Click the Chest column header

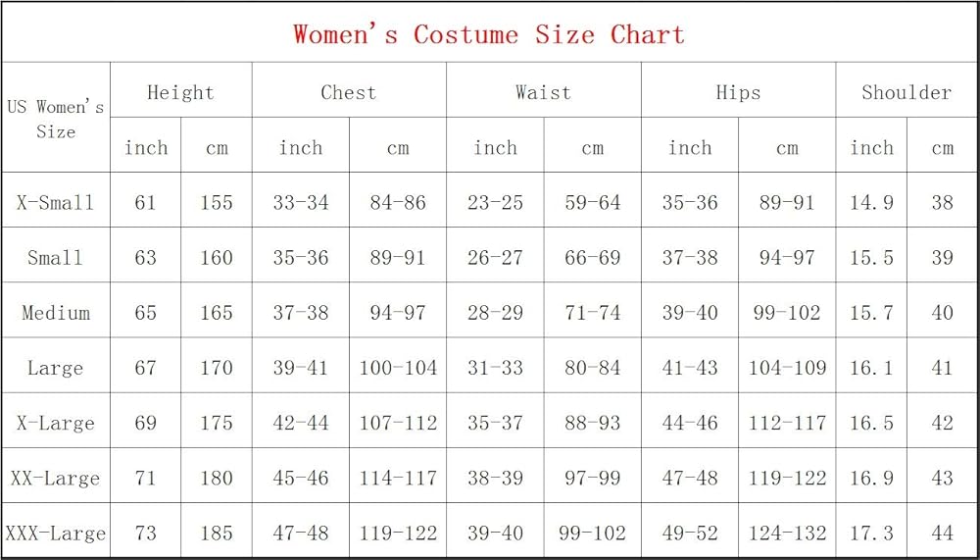[348, 92]
